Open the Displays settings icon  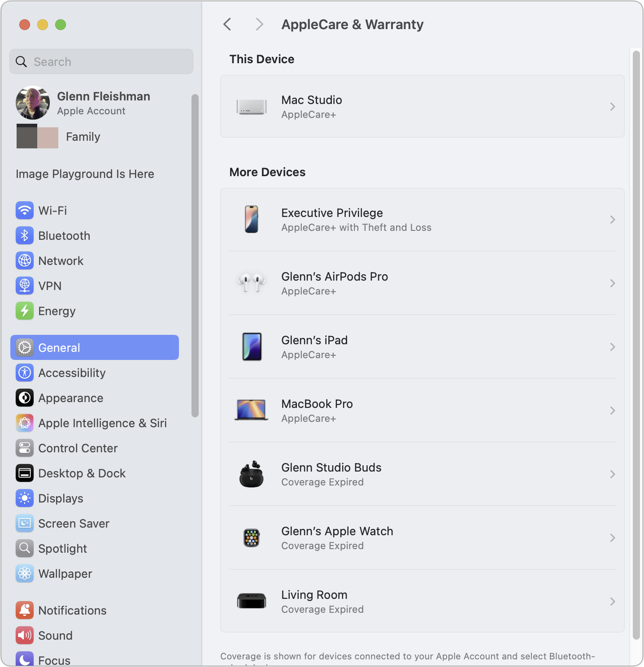[25, 498]
